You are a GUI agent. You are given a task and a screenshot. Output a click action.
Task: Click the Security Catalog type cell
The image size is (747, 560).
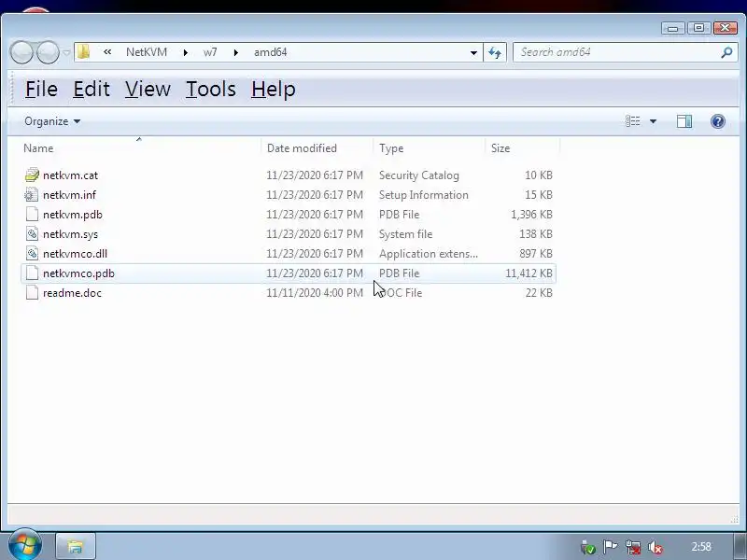tap(419, 175)
